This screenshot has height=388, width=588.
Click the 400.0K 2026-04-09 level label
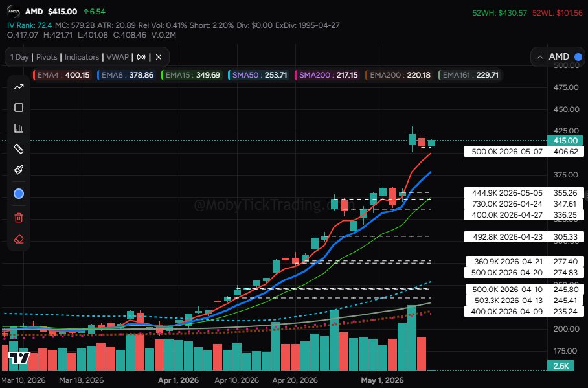coord(506,311)
